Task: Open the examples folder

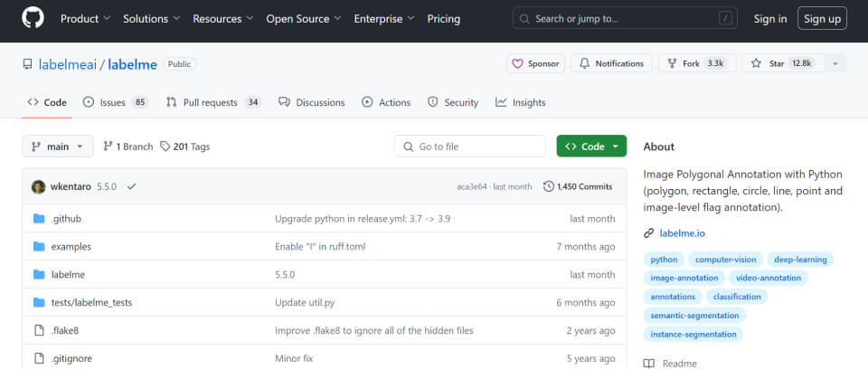Action: point(71,247)
